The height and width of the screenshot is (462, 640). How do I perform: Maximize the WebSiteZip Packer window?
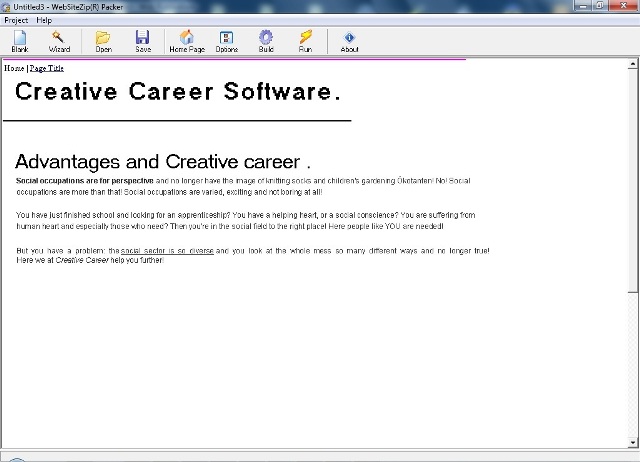point(600,6)
